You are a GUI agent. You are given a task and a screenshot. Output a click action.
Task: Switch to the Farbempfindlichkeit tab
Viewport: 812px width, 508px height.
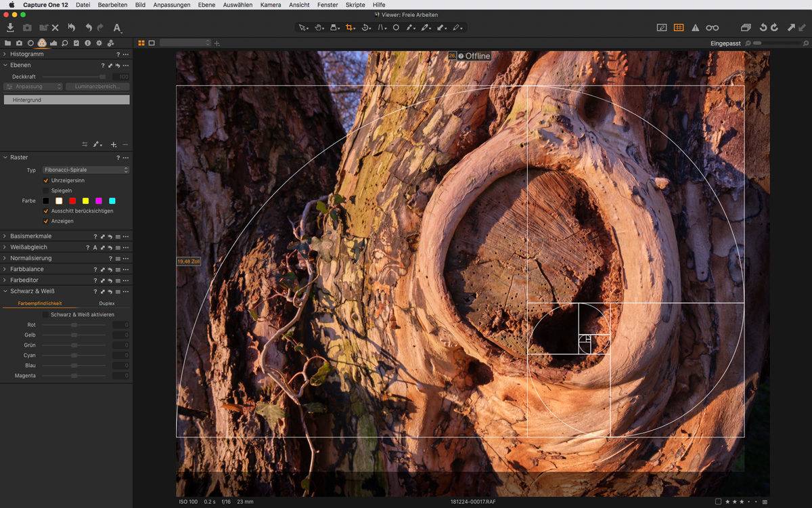pyautogui.click(x=40, y=303)
